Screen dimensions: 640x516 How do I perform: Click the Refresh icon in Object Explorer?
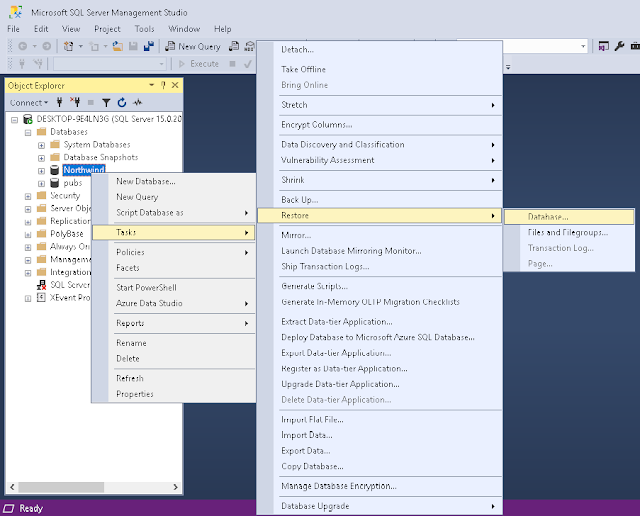click(122, 102)
